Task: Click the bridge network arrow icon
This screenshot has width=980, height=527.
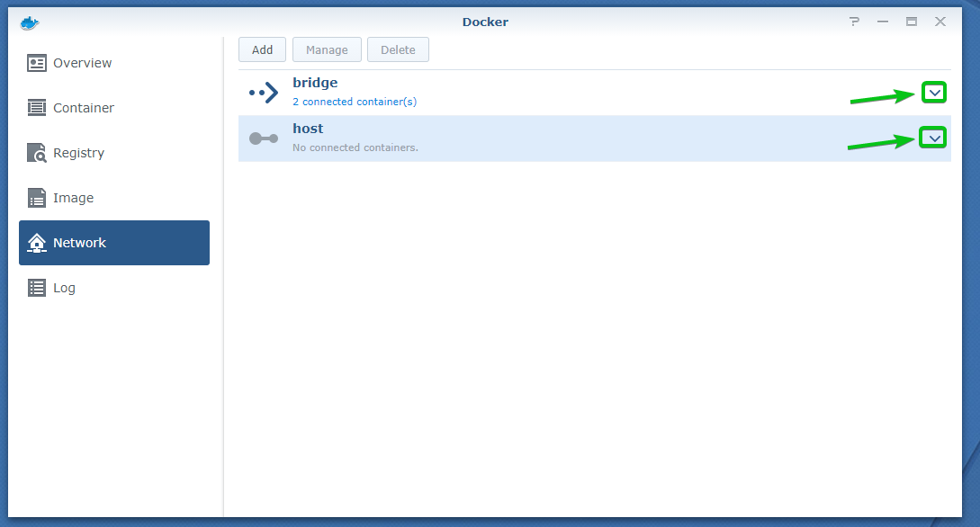Action: click(x=264, y=93)
